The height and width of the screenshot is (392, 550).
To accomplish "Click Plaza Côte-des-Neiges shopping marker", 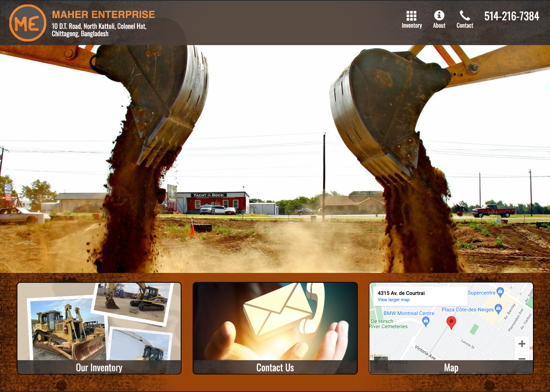I will pyautogui.click(x=498, y=308).
